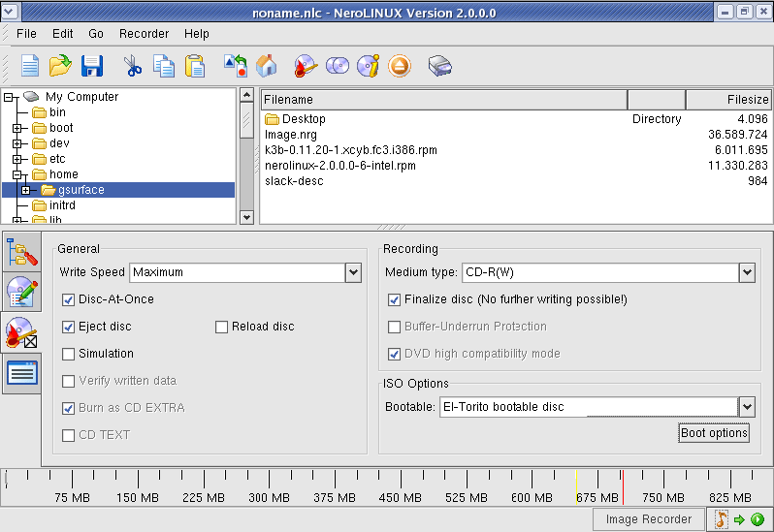Open a compilation with the folder icon
Viewport: 774px width, 532px height.
60,66
